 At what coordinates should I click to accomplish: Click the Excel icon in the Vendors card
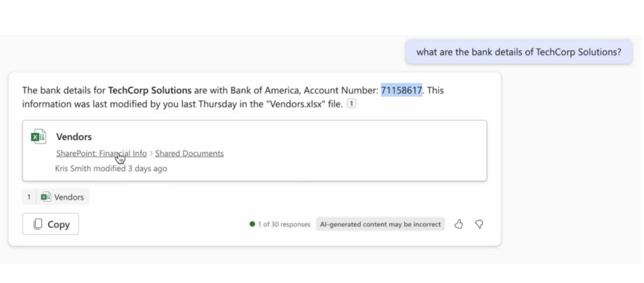38,137
